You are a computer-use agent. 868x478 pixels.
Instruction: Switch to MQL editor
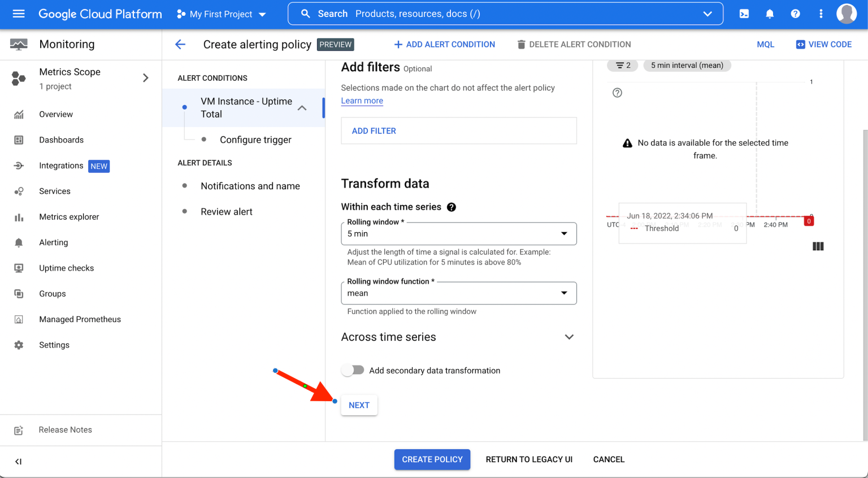766,44
